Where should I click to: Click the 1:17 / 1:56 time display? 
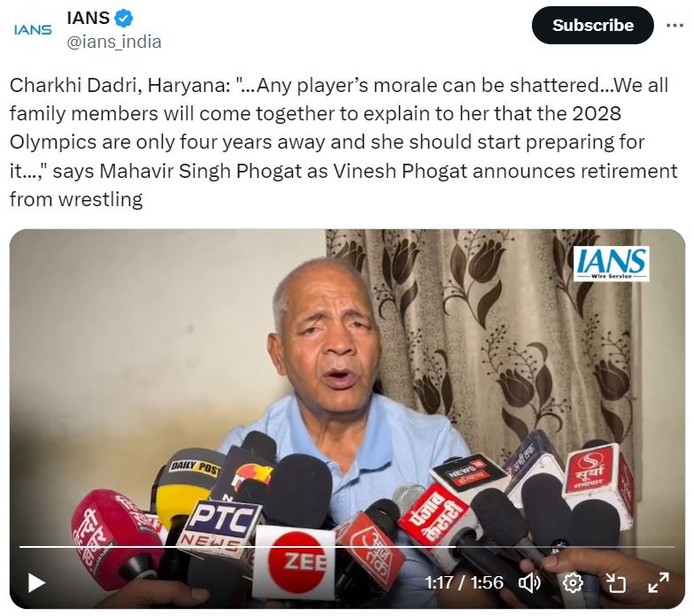pyautogui.click(x=464, y=583)
